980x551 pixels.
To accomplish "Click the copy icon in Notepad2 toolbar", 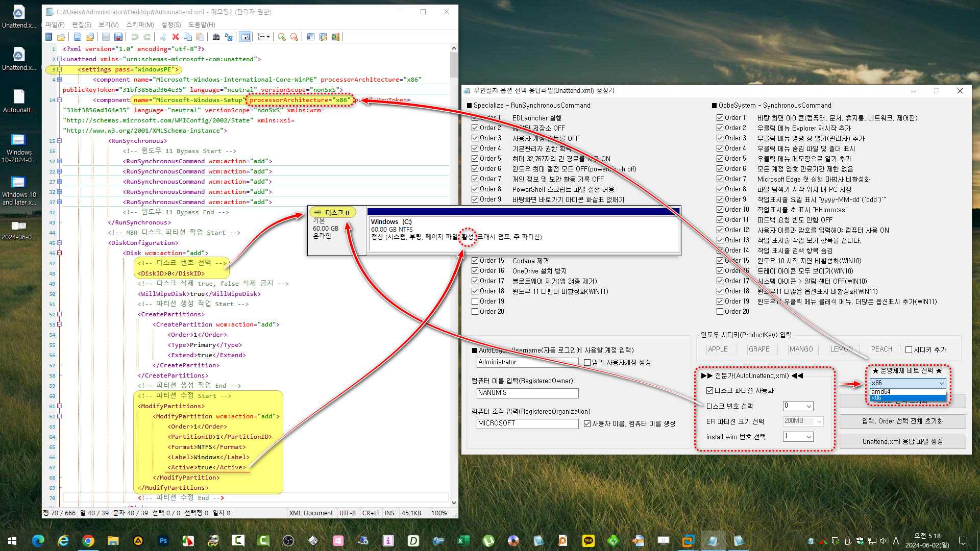I will 188,37.
